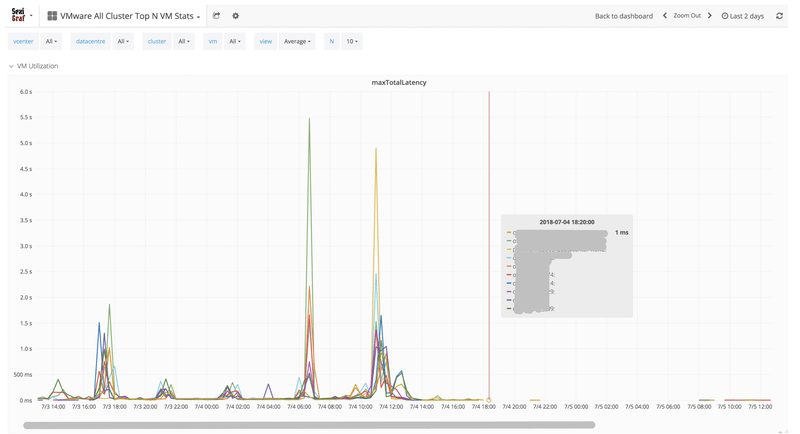800x434 pixels.
Task: Click the view variable label
Action: tap(265, 41)
